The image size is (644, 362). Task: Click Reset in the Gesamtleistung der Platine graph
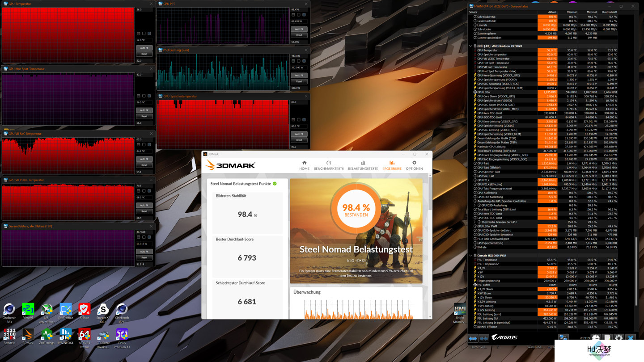coord(144,257)
